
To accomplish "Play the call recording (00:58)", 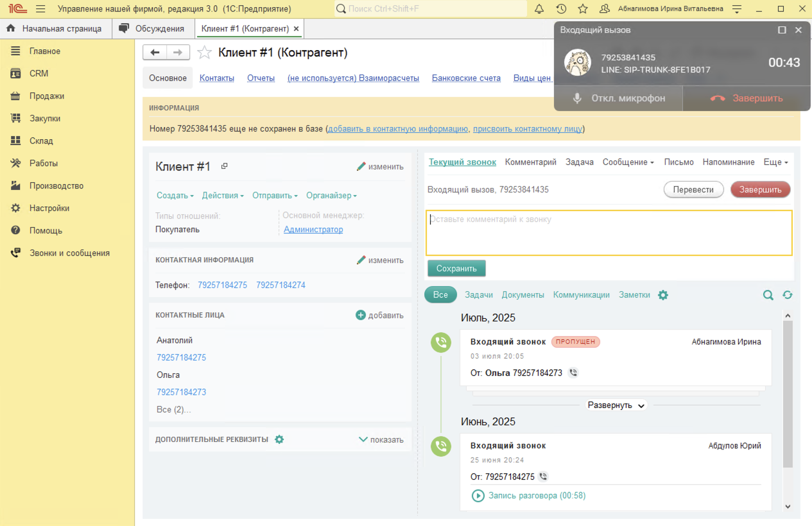I will click(x=478, y=496).
